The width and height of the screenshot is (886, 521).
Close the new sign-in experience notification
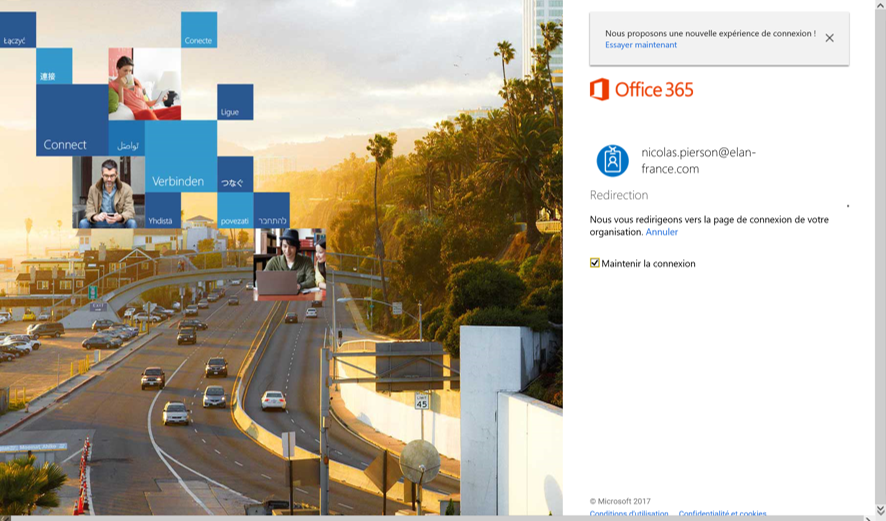tap(829, 38)
